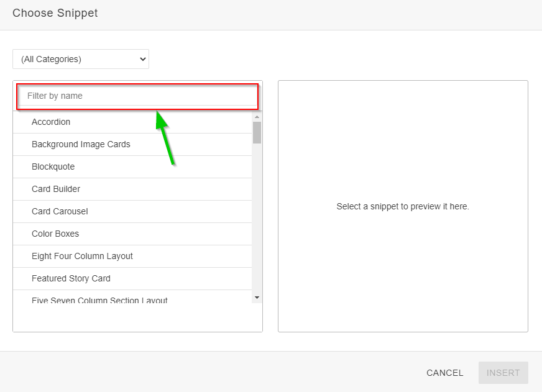This screenshot has width=542, height=392.
Task: Select Eight Four Column Layout snippet
Action: (x=82, y=256)
